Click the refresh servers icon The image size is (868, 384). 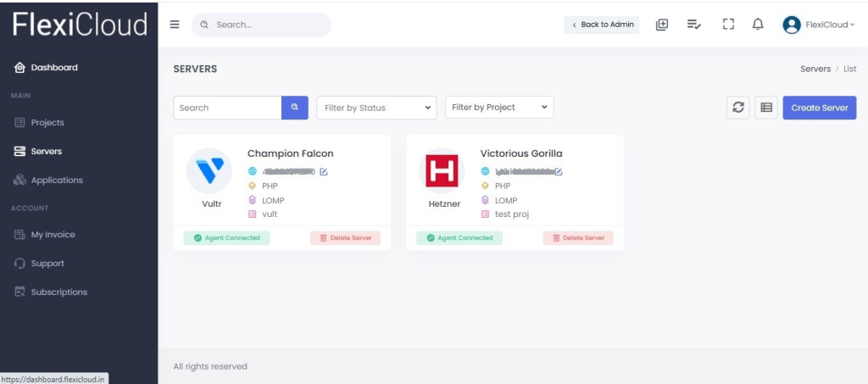(x=737, y=108)
